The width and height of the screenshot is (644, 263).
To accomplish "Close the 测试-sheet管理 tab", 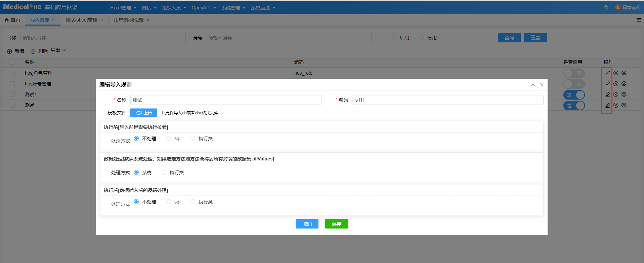I will tap(101, 20).
